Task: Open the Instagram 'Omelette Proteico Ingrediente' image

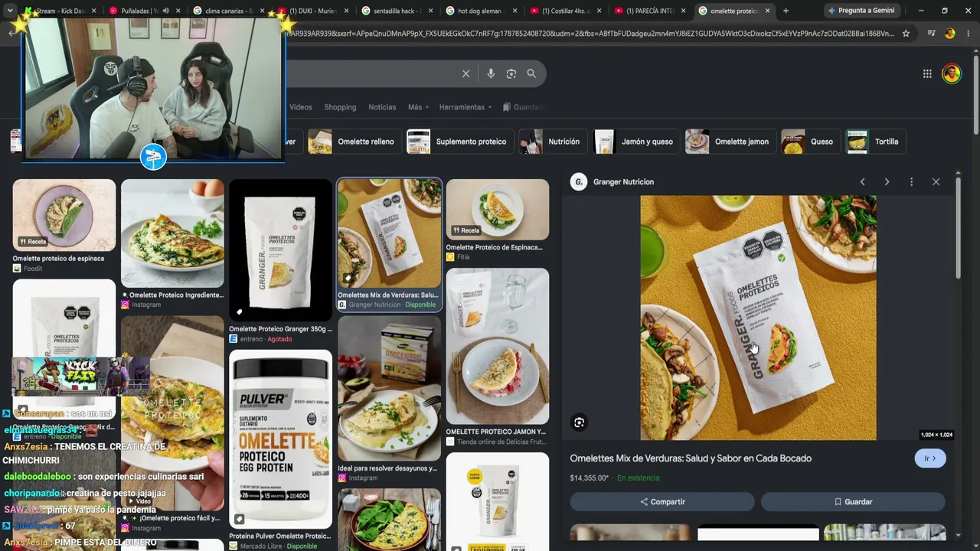Action: [172, 233]
